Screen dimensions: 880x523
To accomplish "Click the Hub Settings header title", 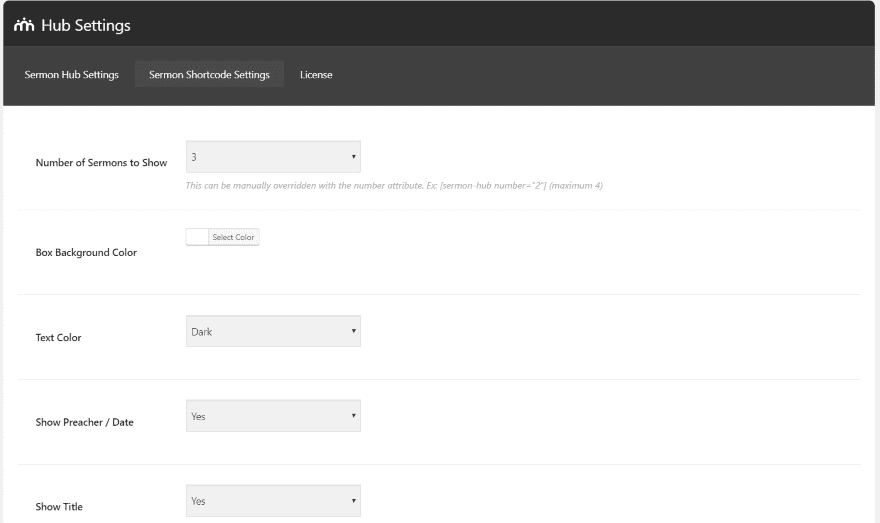I will tap(85, 25).
